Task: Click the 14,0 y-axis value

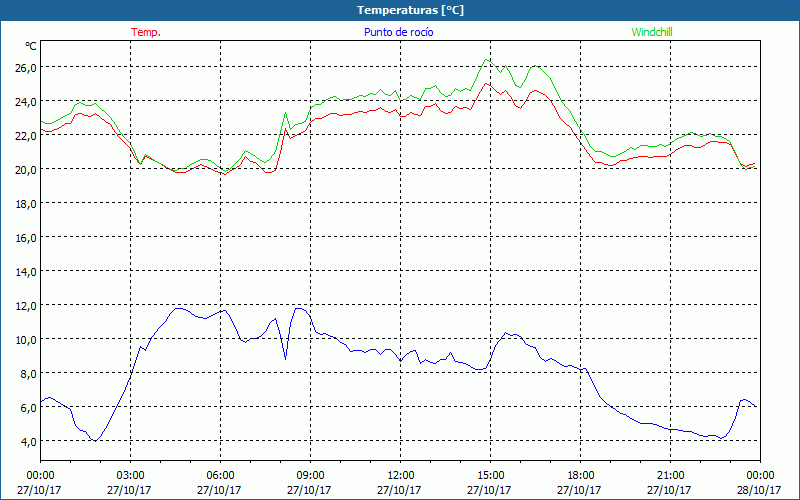Action: click(26, 271)
